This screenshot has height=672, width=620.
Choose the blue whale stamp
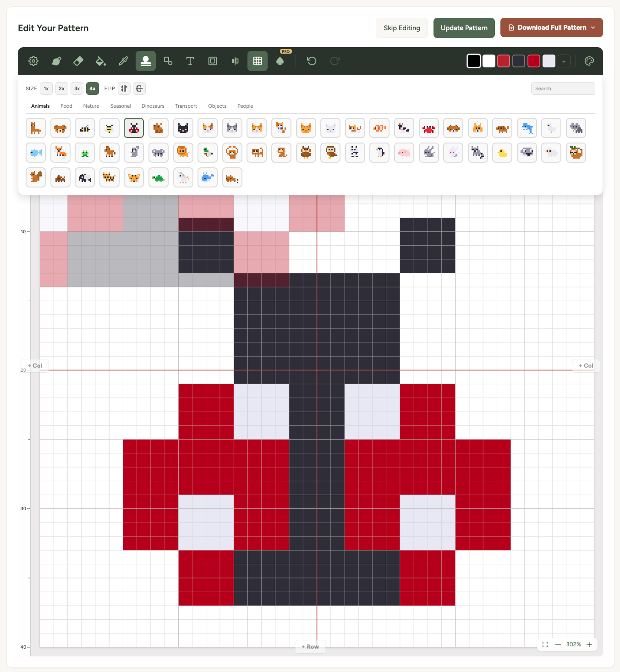tap(208, 177)
